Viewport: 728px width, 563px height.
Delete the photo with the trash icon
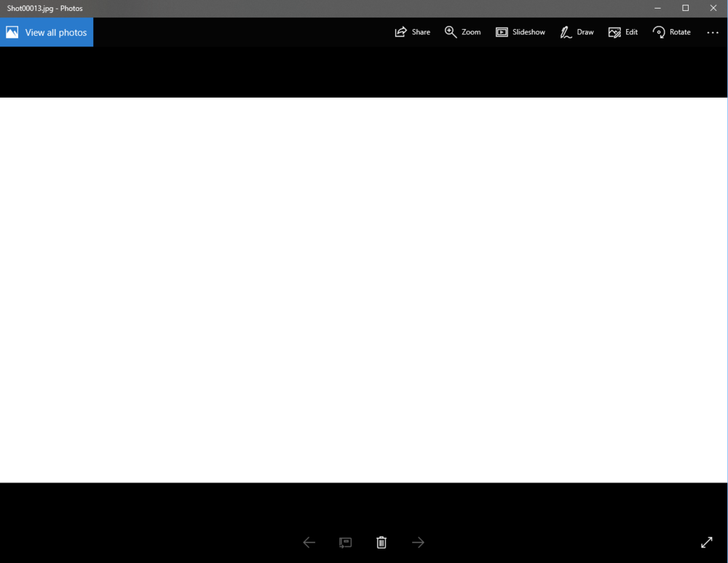381,542
